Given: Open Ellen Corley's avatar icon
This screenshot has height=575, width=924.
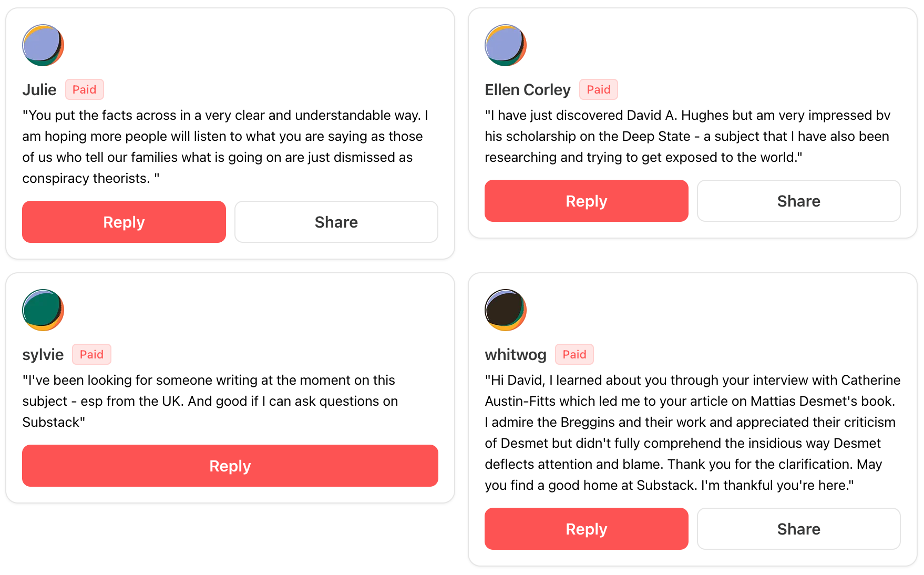Looking at the screenshot, I should click(x=506, y=45).
